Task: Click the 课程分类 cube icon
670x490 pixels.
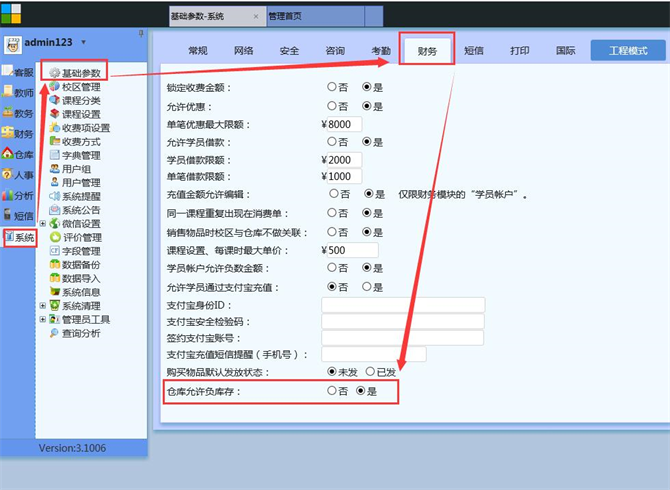Action: click(x=54, y=100)
